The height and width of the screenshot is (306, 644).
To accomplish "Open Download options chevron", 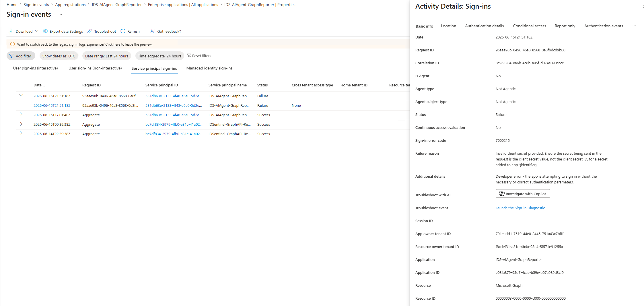I will pos(36,31).
